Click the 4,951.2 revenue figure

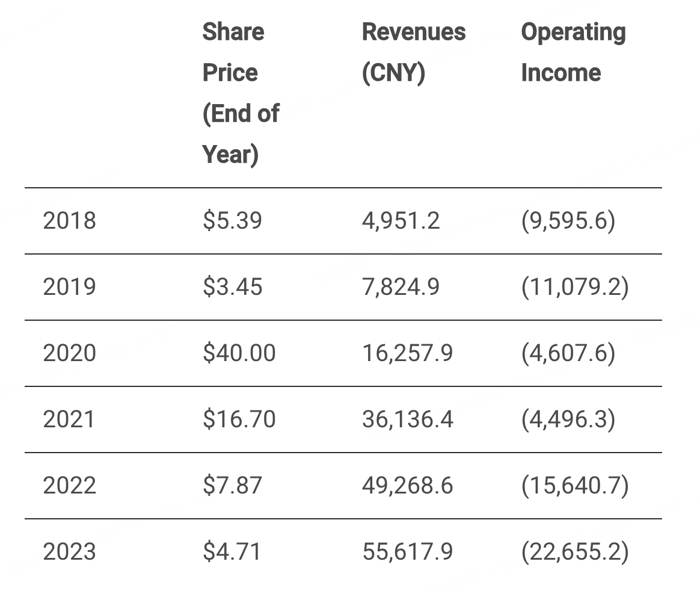(x=401, y=220)
